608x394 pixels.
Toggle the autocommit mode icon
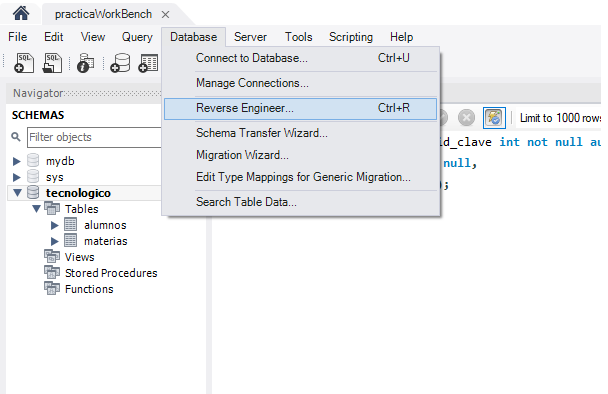click(x=494, y=118)
